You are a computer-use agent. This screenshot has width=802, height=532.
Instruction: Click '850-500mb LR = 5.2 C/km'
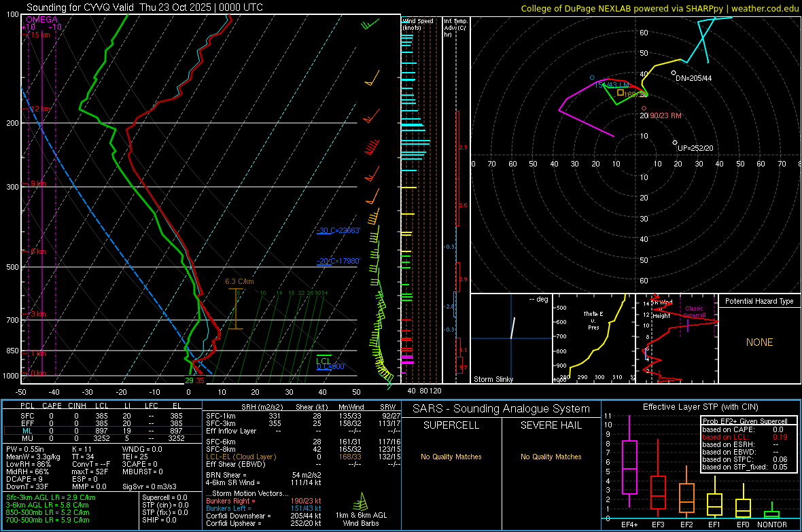point(48,512)
